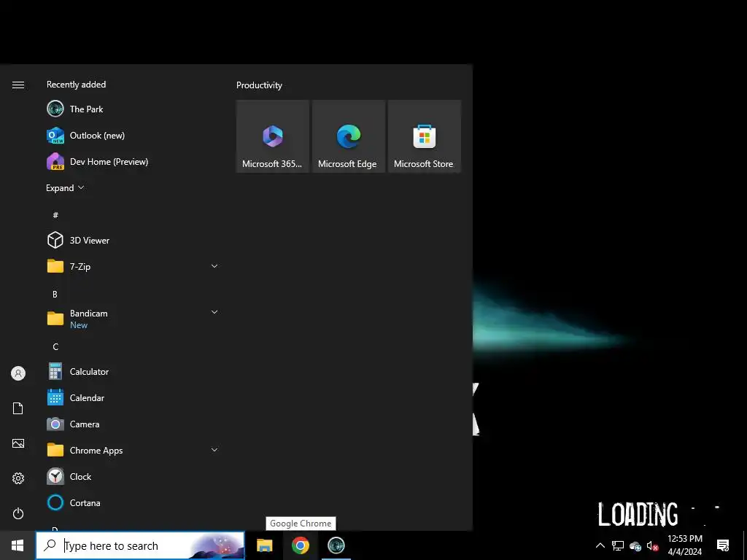Viewport: 747px width, 560px height.
Task: Open the 3D Viewer app
Action: [133, 240]
